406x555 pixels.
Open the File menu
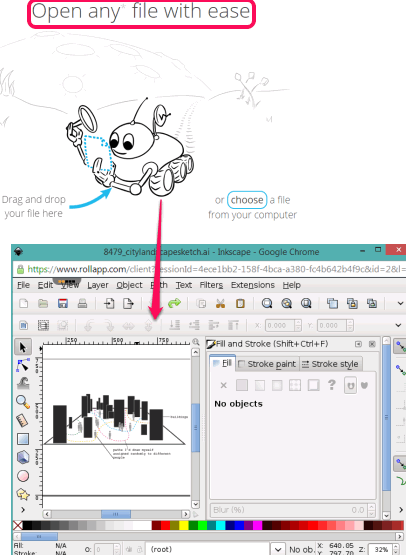(23, 285)
